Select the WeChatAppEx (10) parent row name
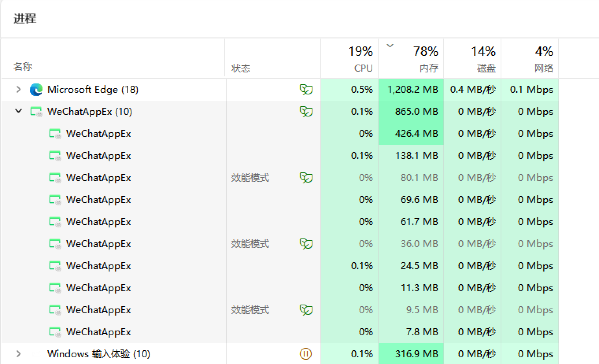This screenshot has height=364, width=599. point(90,112)
